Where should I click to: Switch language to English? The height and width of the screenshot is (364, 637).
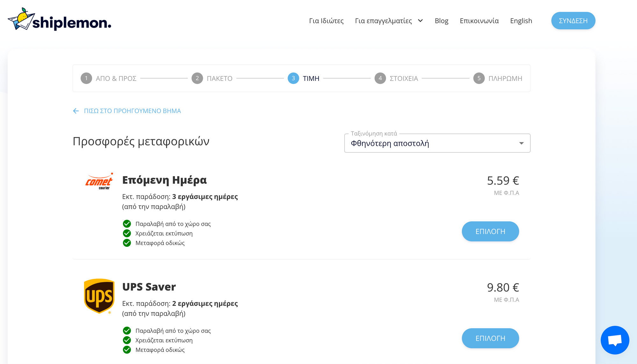521,21
